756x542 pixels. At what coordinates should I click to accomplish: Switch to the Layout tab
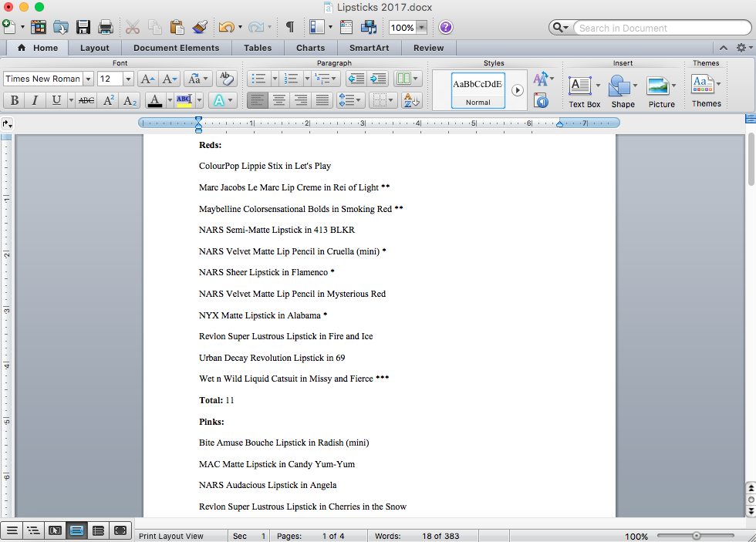[95, 48]
